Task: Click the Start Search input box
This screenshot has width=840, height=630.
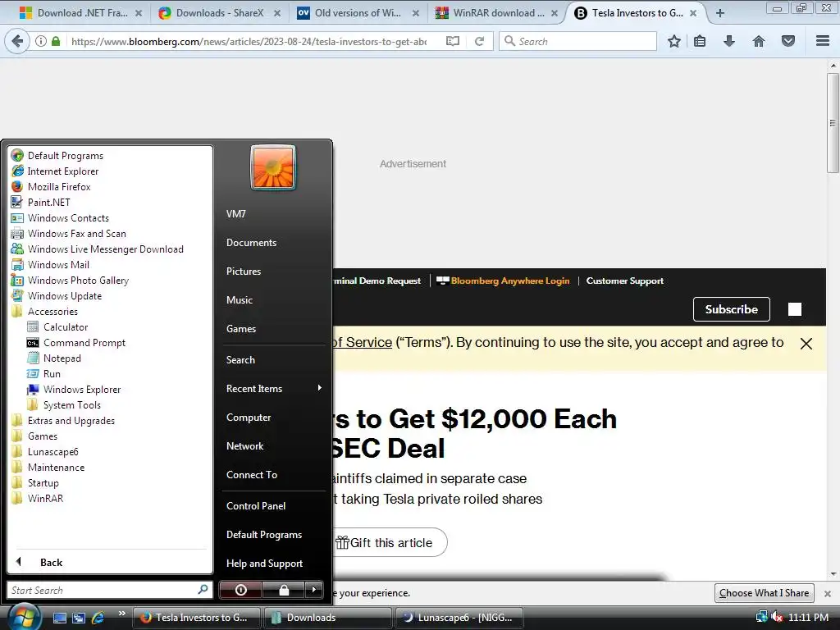Action: pyautogui.click(x=110, y=590)
